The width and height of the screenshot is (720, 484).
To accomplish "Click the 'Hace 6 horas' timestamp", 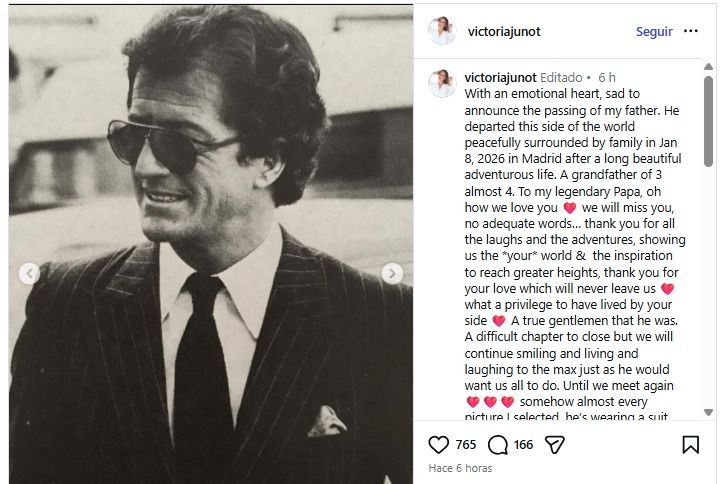I will pyautogui.click(x=460, y=468).
